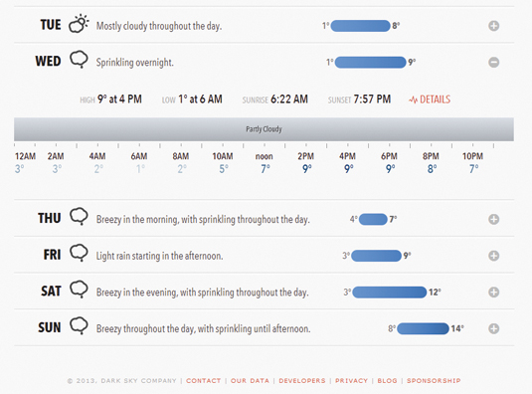Click Saturday's cloud weather icon
Viewport: 532px width, 394px height.
click(x=79, y=290)
